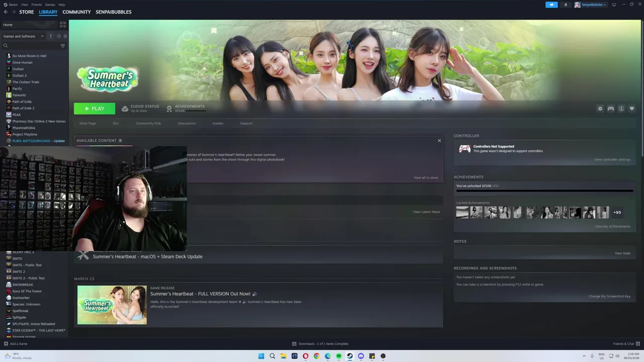Open the Community Hub link
The image size is (644, 362).
[x=148, y=123]
